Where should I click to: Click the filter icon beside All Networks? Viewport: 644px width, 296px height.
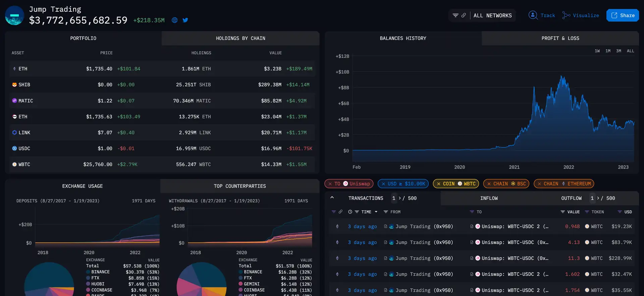[455, 15]
